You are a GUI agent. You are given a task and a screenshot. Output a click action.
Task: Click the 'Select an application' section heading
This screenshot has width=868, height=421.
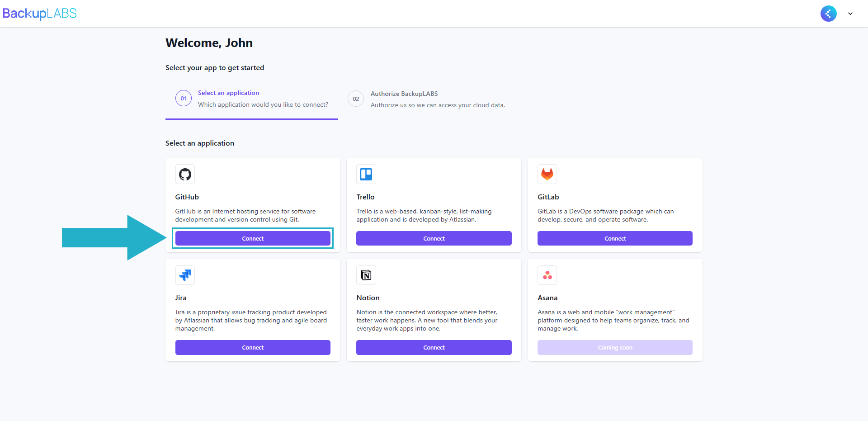point(200,143)
